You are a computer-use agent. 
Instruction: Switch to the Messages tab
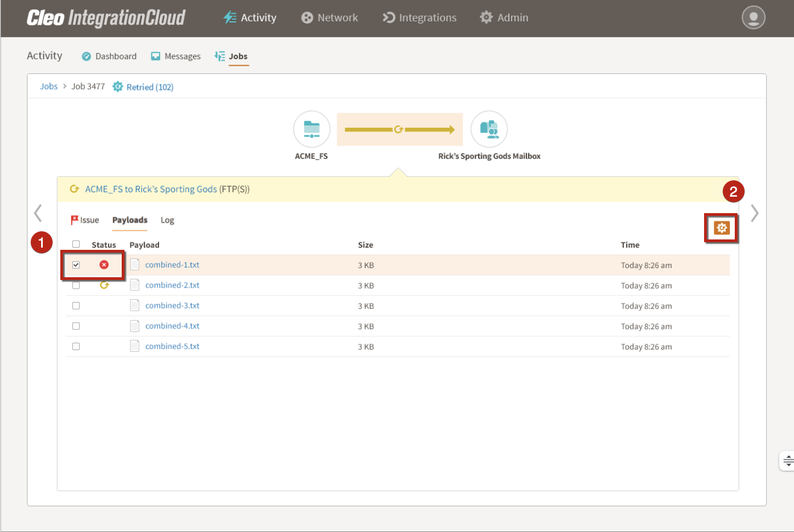coord(176,56)
